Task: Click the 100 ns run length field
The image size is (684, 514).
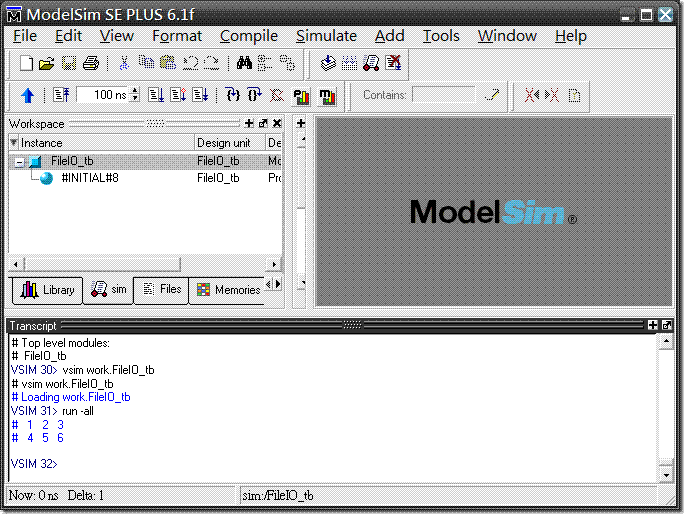Action: 103,95
